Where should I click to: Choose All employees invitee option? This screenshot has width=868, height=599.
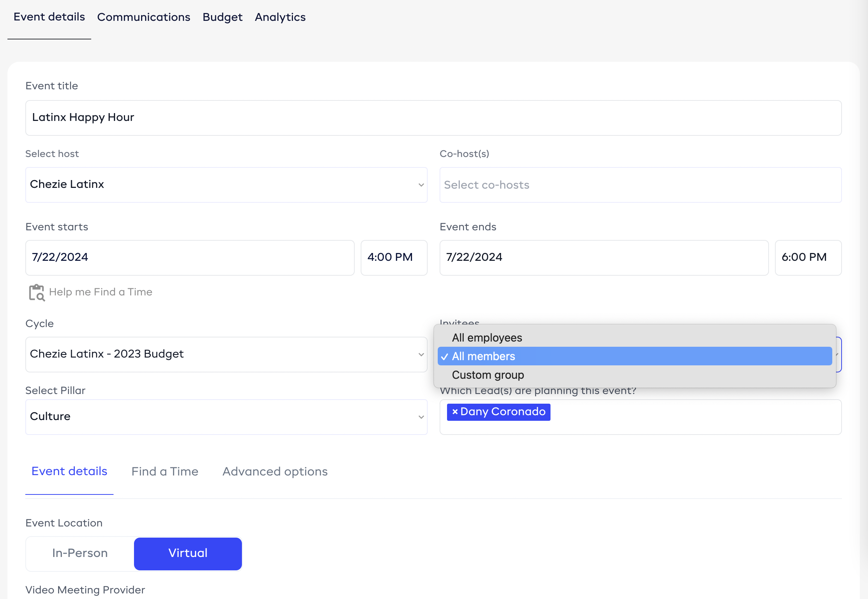tap(486, 338)
